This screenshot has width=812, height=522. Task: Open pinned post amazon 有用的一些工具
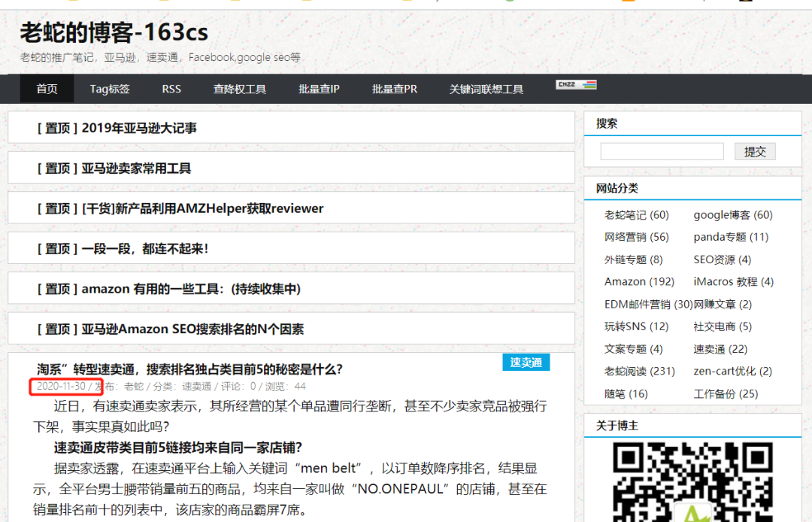pos(191,289)
